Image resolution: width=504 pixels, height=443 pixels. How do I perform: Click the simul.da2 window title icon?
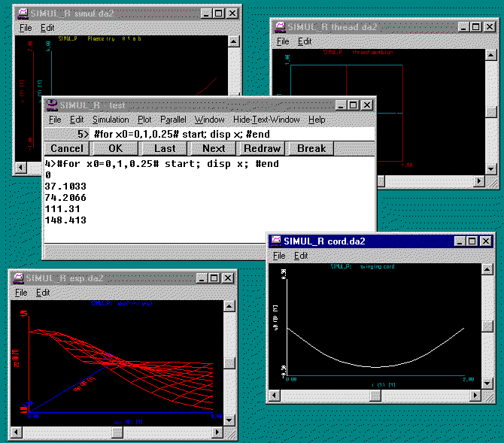click(x=23, y=14)
